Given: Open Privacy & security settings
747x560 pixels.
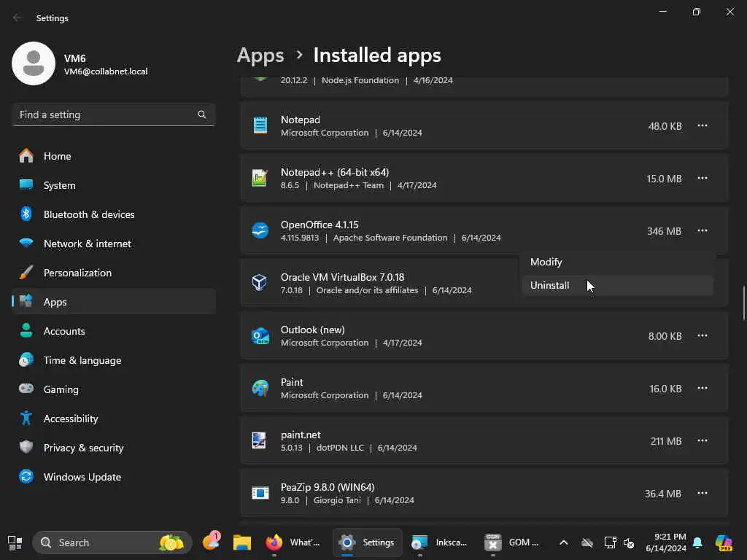Looking at the screenshot, I should 83,448.
